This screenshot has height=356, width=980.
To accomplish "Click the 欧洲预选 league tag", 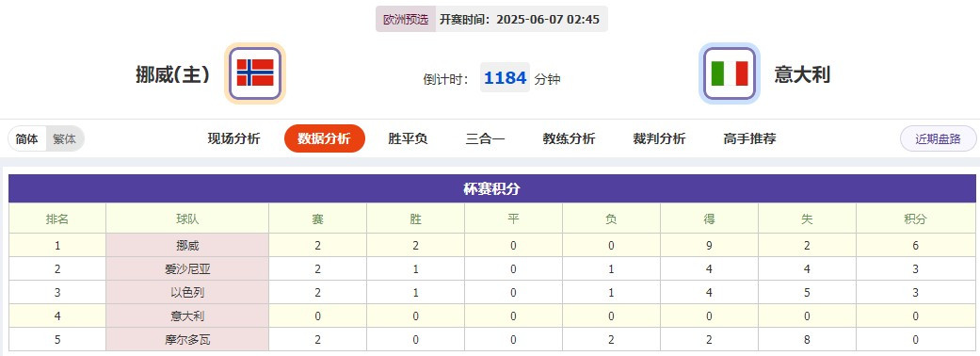I will 406,20.
